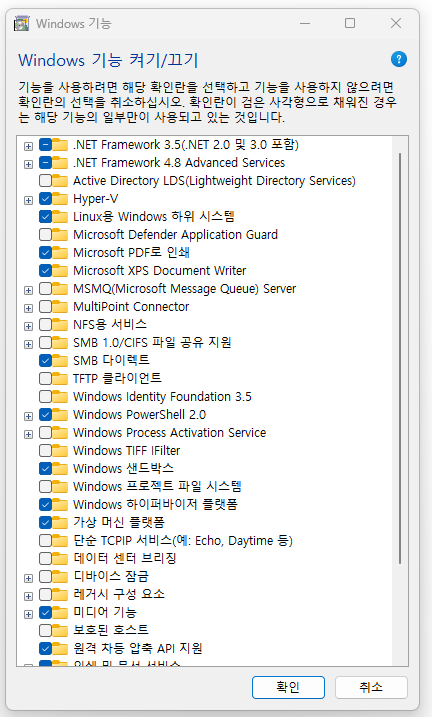This screenshot has height=717, width=432.
Task: Expand the .NET Framework 3.5 tree node
Action: pyautogui.click(x=28, y=146)
